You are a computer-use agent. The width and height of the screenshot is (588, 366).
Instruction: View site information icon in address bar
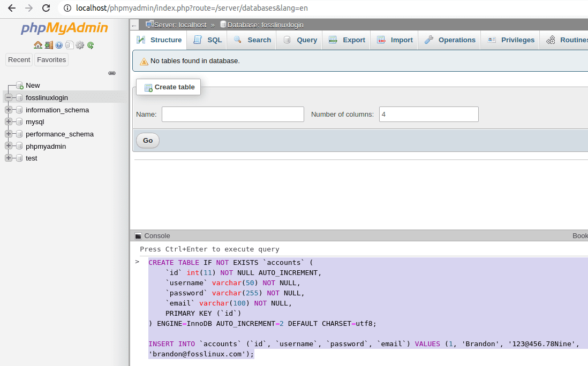point(67,8)
